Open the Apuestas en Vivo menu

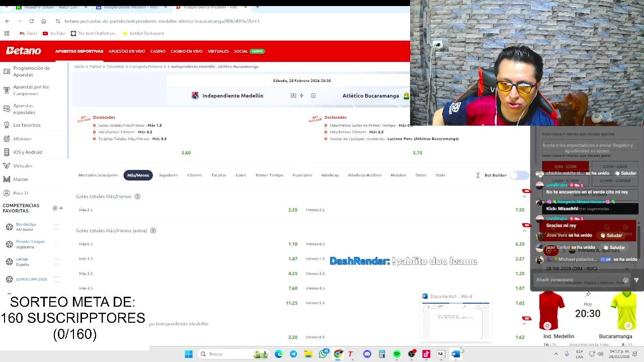(127, 51)
